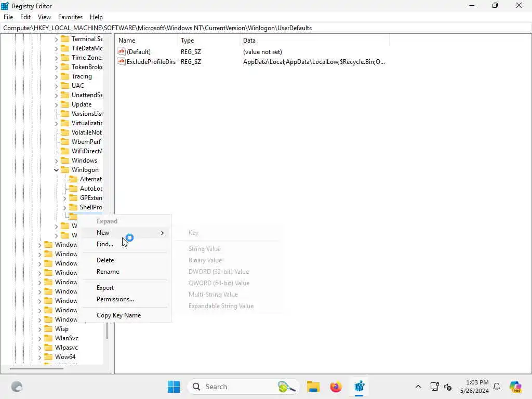Click the tree pane vertical scrollbar
The height and width of the screenshot is (399, 532).
pyautogui.click(x=107, y=330)
